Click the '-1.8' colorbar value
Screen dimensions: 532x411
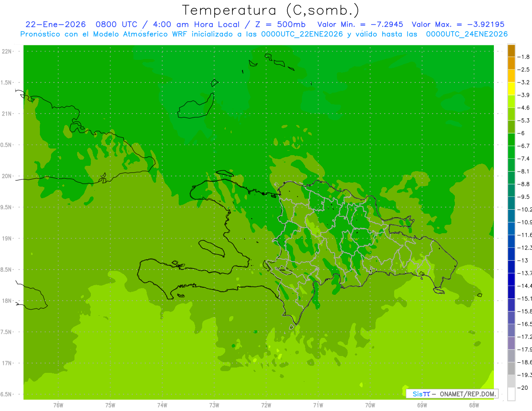pos(524,57)
